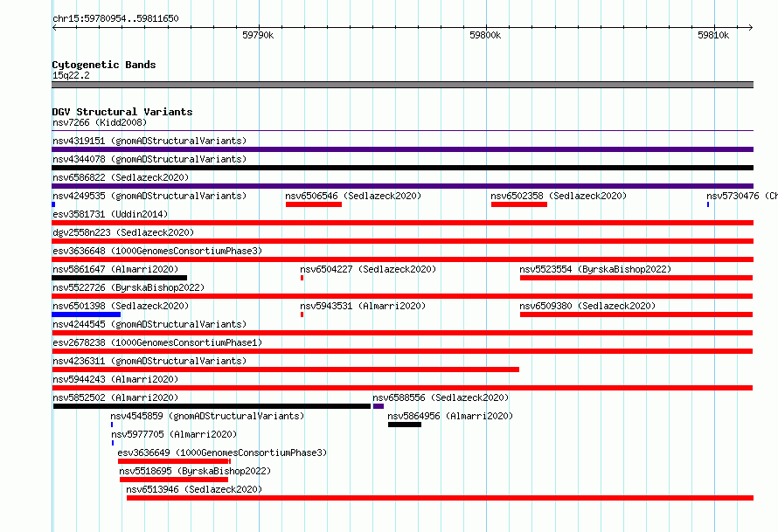Select the nsv4344078 black variant bar
This screenshot has height=532, width=778.
point(402,168)
